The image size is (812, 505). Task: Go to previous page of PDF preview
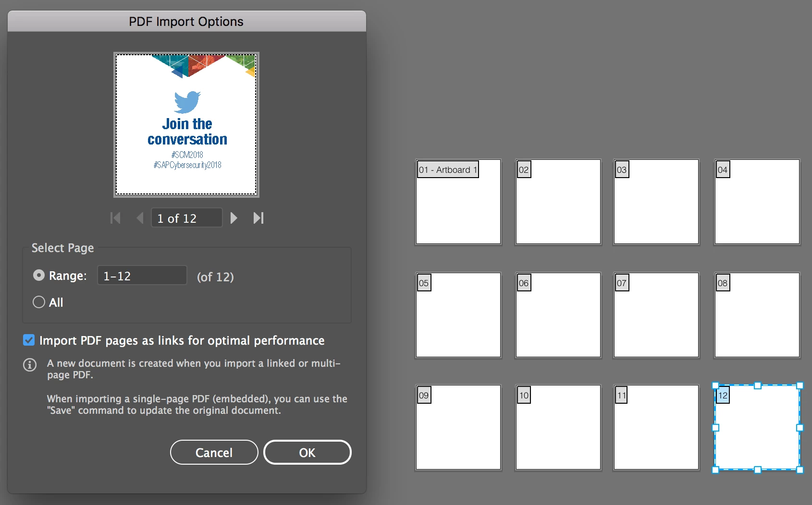click(x=140, y=218)
